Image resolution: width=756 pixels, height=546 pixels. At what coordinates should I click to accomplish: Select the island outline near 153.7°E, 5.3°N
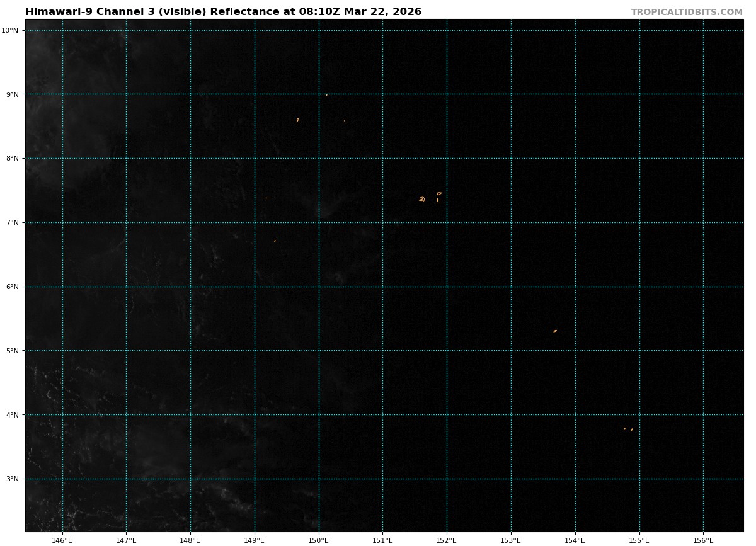(555, 331)
